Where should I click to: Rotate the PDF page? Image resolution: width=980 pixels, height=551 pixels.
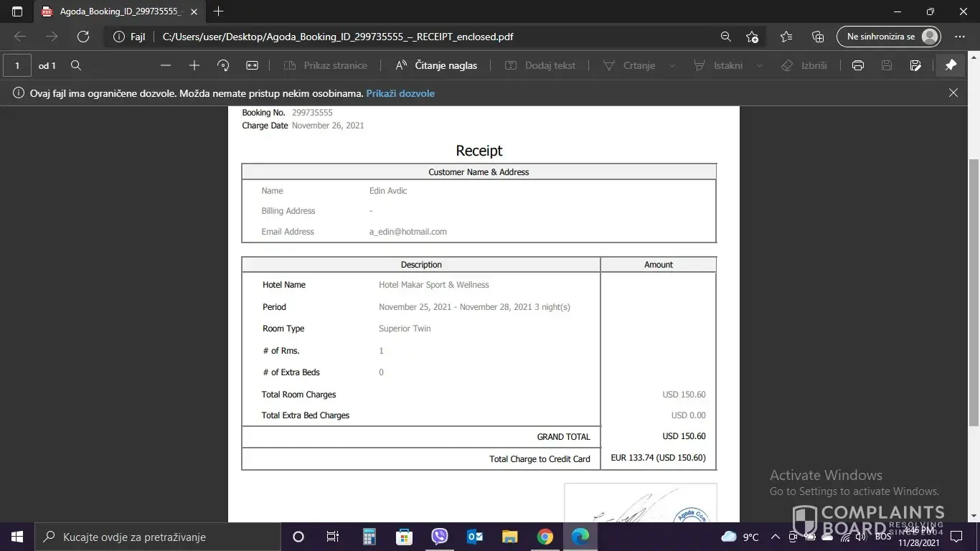pyautogui.click(x=223, y=65)
